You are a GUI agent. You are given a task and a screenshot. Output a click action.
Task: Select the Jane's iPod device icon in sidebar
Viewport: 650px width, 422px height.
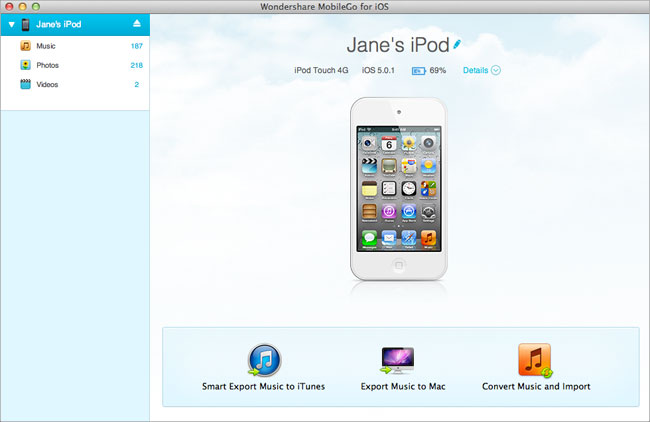(26, 24)
